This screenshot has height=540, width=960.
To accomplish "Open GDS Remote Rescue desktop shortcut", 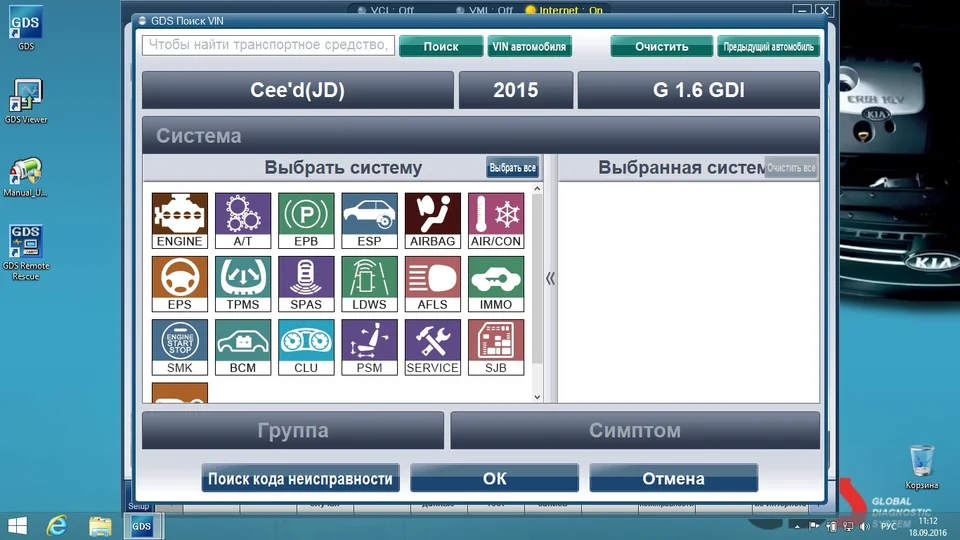I will coord(26,253).
